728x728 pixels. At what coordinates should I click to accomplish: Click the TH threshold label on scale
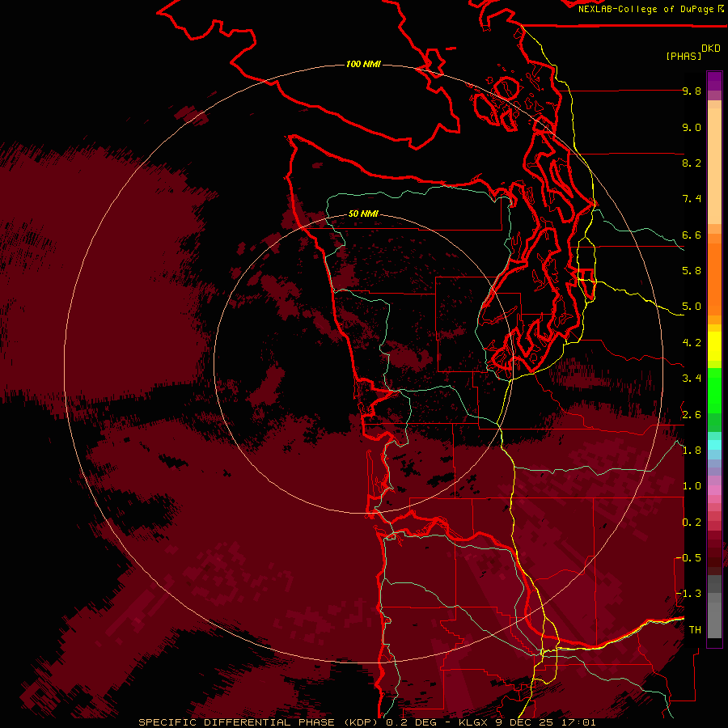pos(695,630)
